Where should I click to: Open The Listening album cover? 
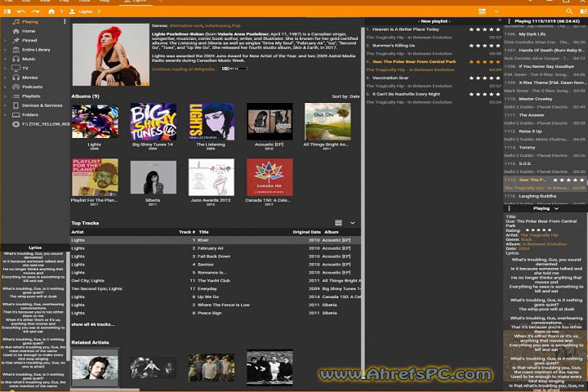point(212,122)
